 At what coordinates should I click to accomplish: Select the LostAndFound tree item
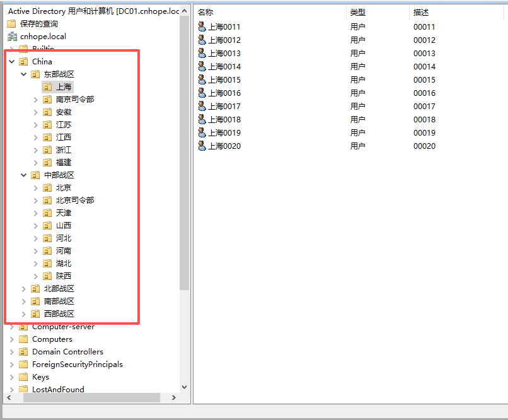tap(58, 390)
